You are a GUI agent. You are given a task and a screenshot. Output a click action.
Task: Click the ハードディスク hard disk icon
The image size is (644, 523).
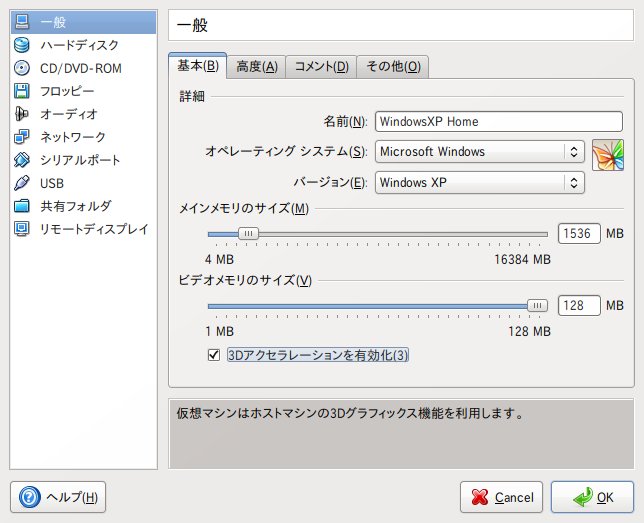pos(22,45)
